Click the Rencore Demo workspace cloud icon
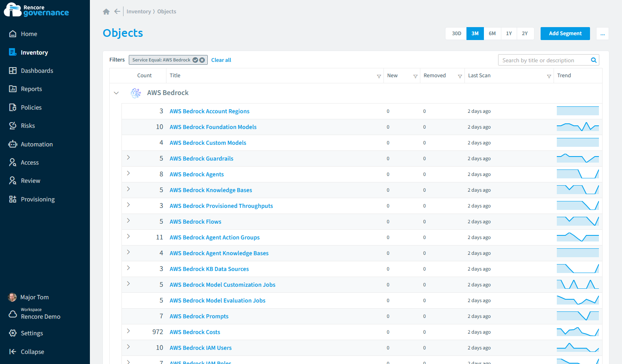622x364 pixels. 13,314
